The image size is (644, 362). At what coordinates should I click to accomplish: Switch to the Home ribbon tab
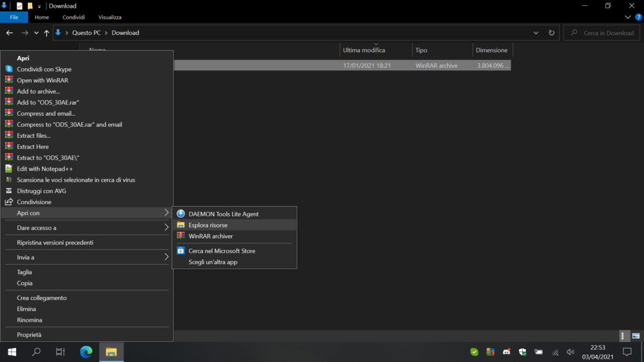42,17
